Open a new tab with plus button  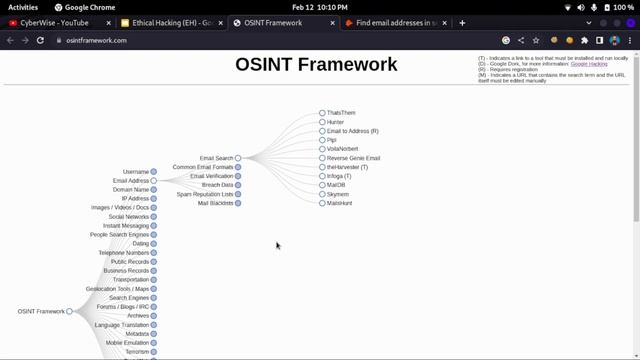click(x=462, y=23)
